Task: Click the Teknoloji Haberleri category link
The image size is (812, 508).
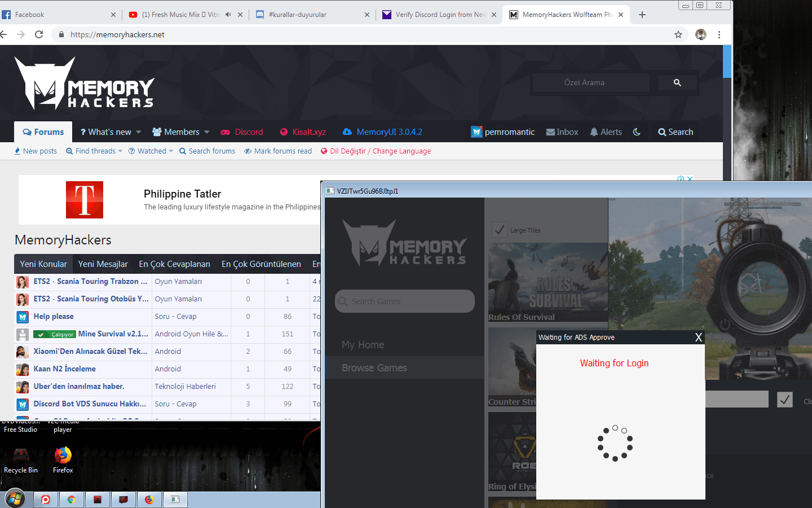Action: click(x=186, y=387)
